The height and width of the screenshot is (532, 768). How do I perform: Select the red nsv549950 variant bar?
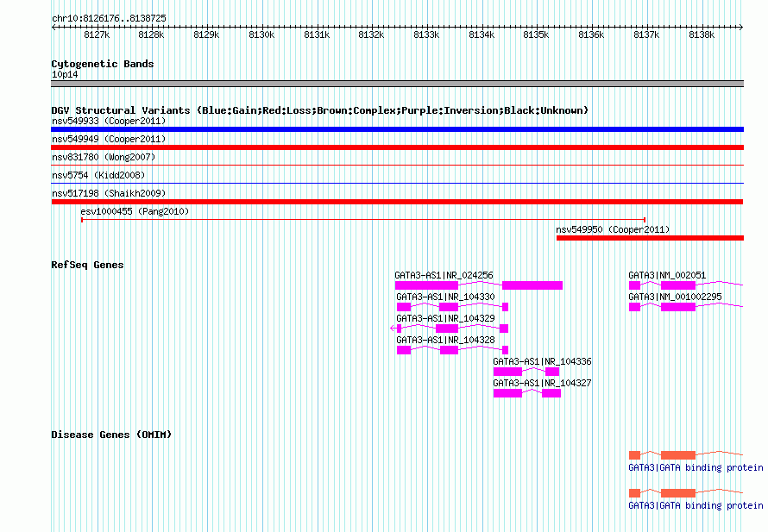650,238
